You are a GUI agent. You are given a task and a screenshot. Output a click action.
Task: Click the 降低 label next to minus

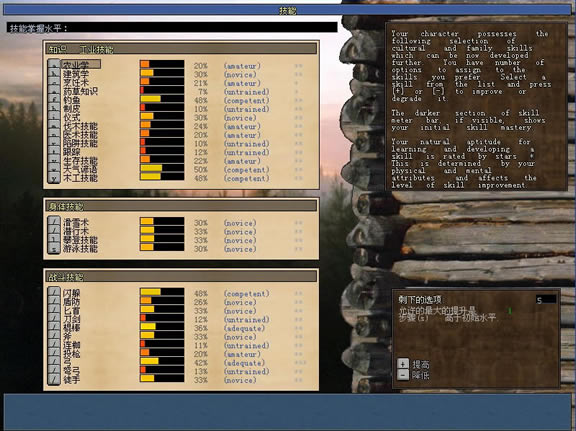click(421, 375)
